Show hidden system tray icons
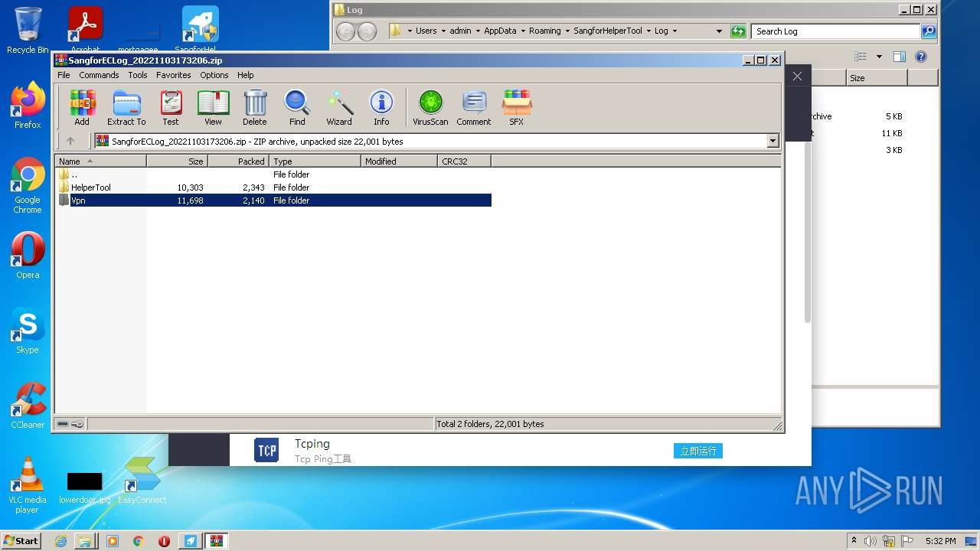980x551 pixels. pyautogui.click(x=854, y=541)
